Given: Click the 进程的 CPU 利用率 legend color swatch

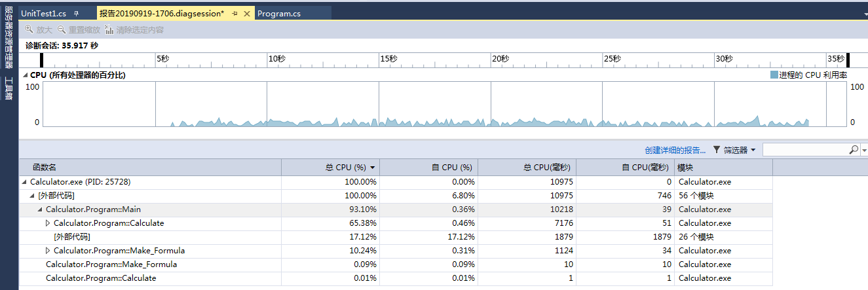Looking at the screenshot, I should click(774, 75).
